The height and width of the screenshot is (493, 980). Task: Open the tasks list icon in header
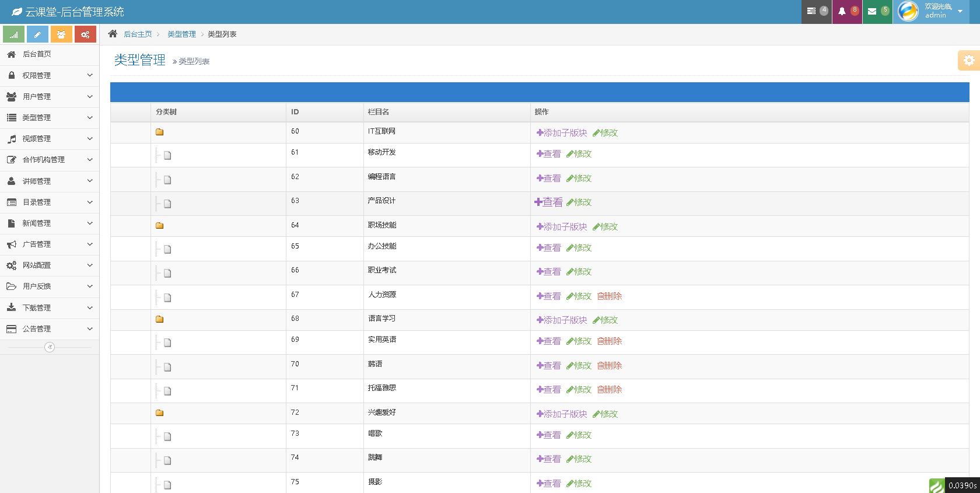816,12
